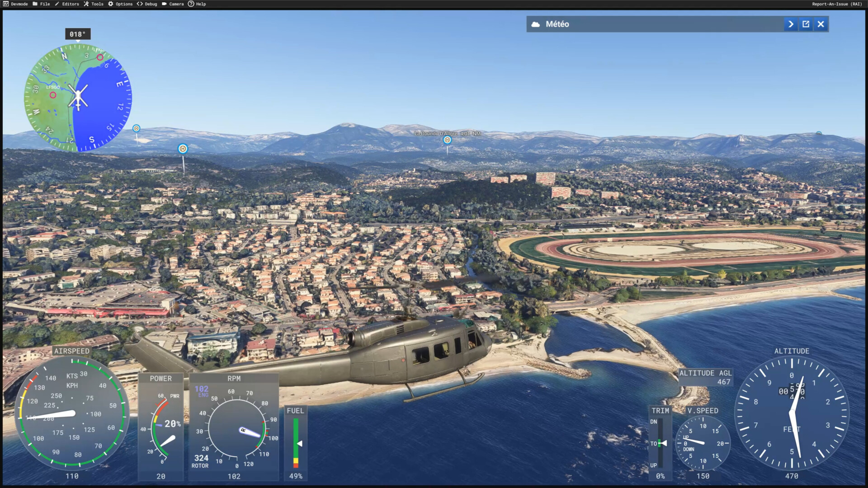
Task: Select La Bounde D'Allgre heliport marker
Action: 447,140
